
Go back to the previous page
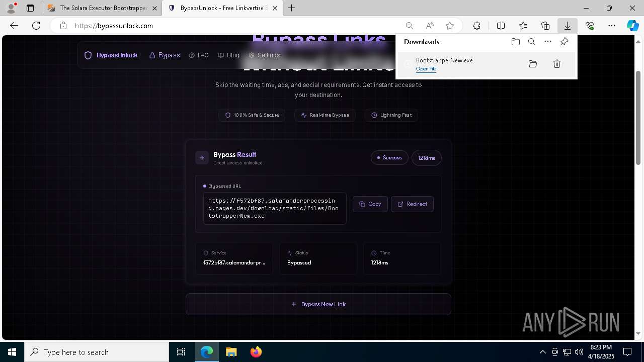[14, 26]
